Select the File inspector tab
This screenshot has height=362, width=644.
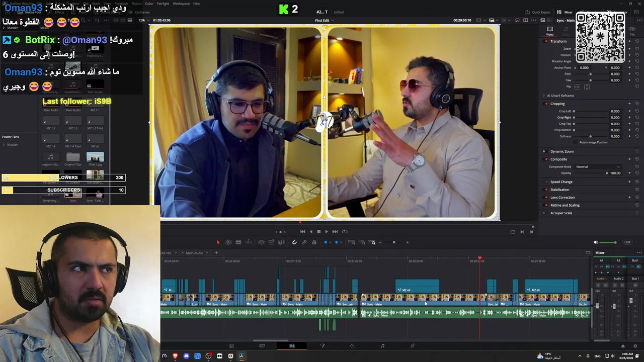(x=632, y=31)
